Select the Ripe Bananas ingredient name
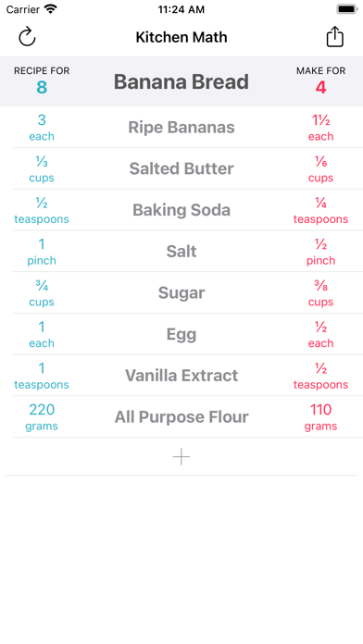363x644 pixels. (x=181, y=128)
